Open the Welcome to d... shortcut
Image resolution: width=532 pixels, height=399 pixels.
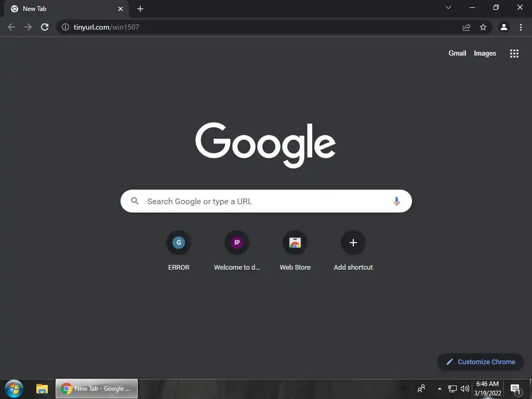[237, 251]
